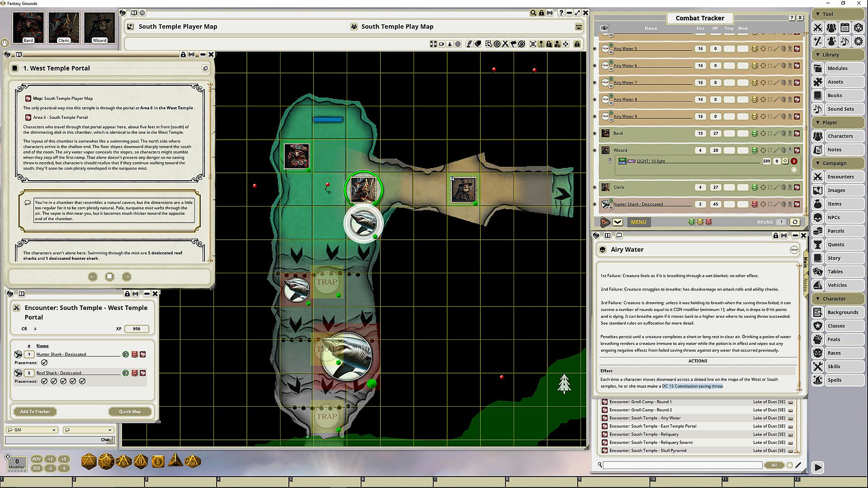868x488 pixels.
Task: Click the Add To Tracker button
Action: pyautogui.click(x=35, y=412)
